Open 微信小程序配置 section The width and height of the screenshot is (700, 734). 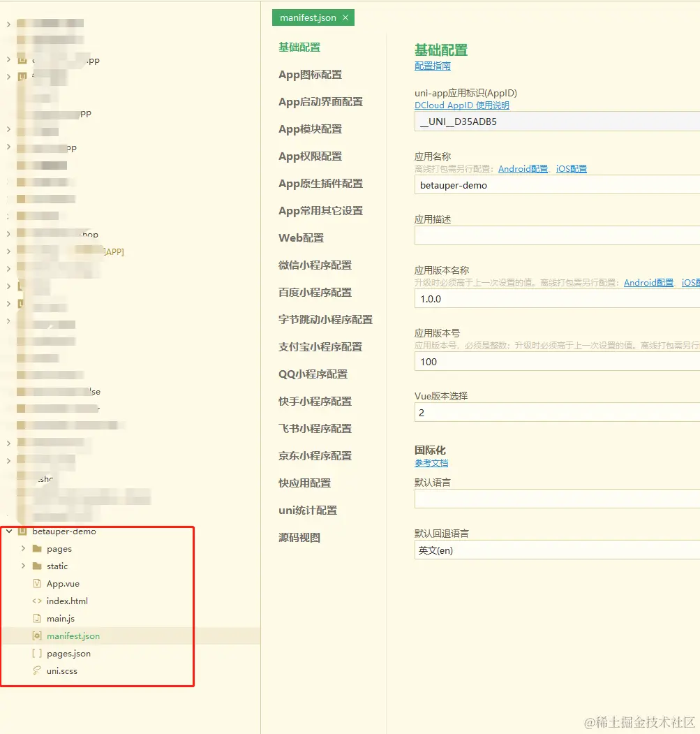pyautogui.click(x=315, y=265)
